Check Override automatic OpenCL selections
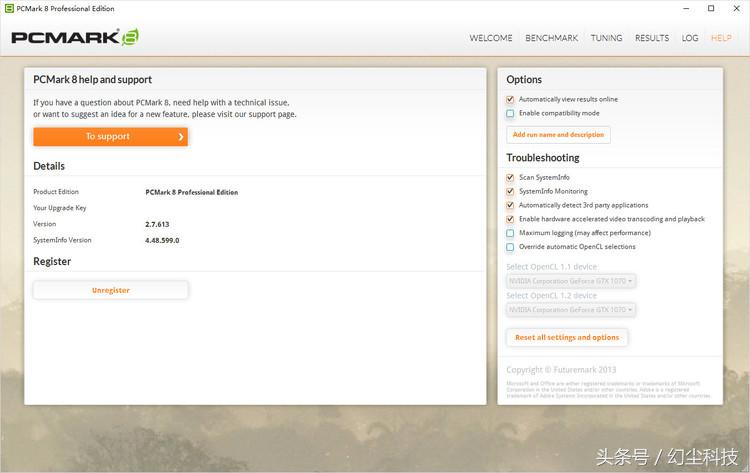Viewport: 750px width, 473px height. [x=510, y=247]
